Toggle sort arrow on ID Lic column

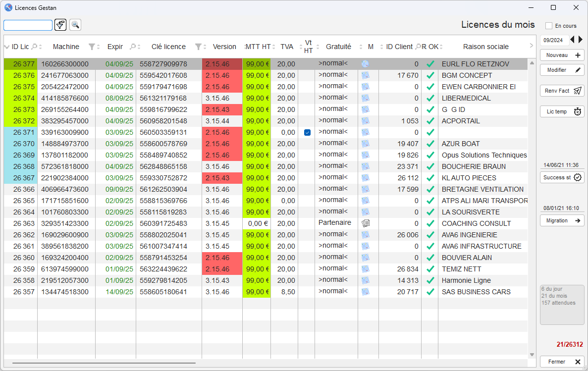(x=7, y=47)
